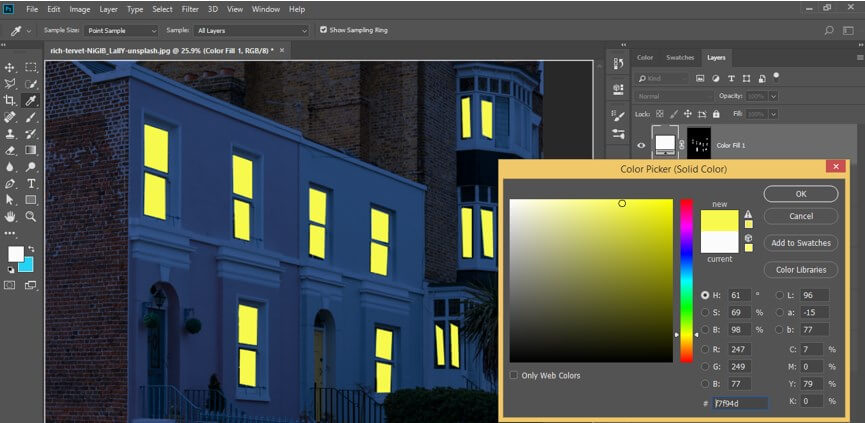
Task: Select the R red radio button
Action: click(705, 349)
